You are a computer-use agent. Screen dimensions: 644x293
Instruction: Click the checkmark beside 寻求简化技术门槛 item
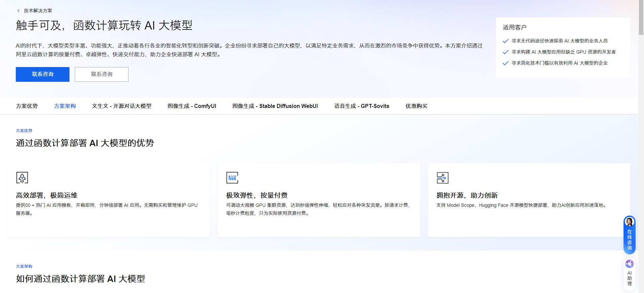coord(505,63)
